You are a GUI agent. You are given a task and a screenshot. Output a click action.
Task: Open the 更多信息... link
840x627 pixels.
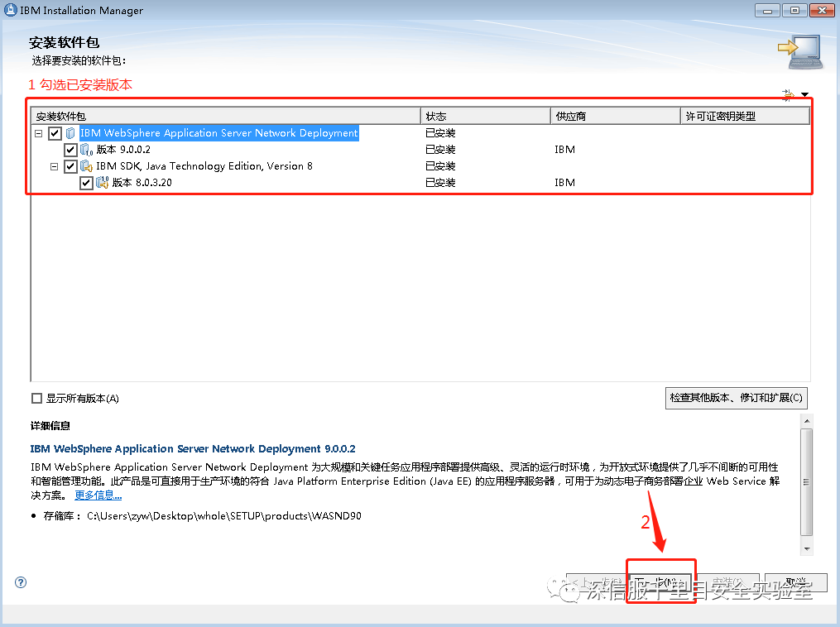click(98, 495)
